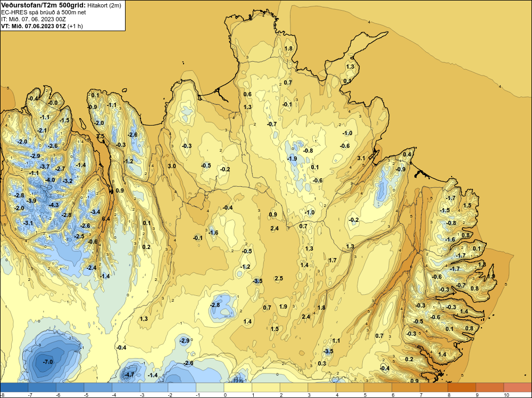Click the legend scale label -6
This screenshot has height=398, width=532.
coord(57,395)
